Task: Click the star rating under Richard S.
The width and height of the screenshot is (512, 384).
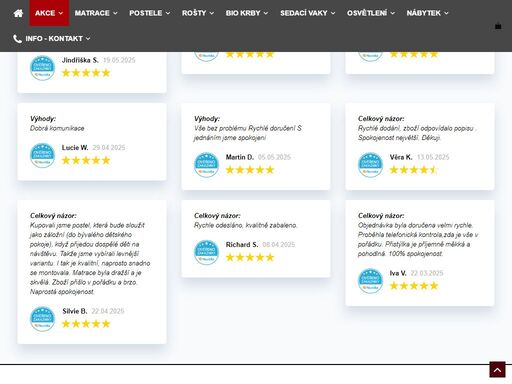Action: (x=250, y=257)
